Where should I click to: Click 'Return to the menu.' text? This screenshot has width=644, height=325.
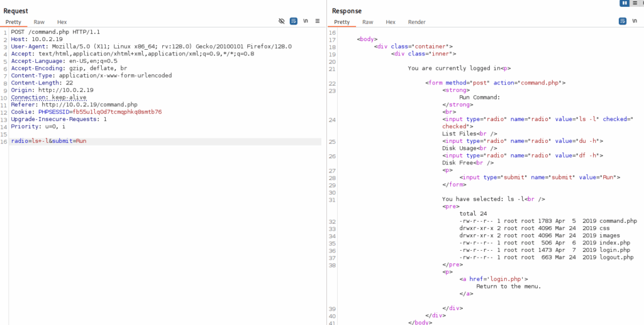508,287
